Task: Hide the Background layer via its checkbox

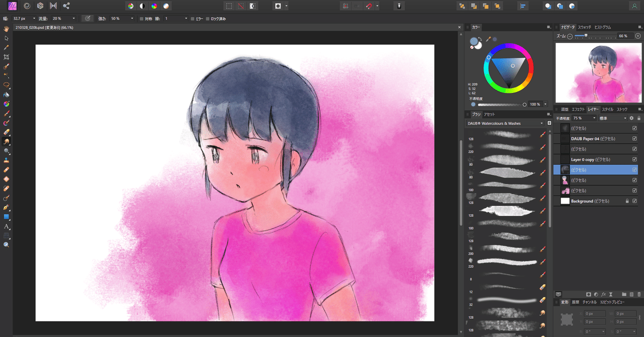Action: 634,201
